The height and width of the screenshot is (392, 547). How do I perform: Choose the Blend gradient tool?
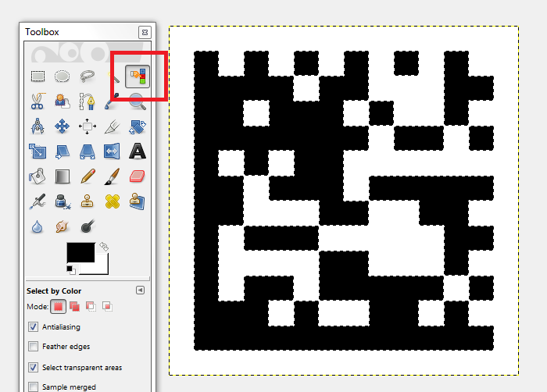click(63, 176)
